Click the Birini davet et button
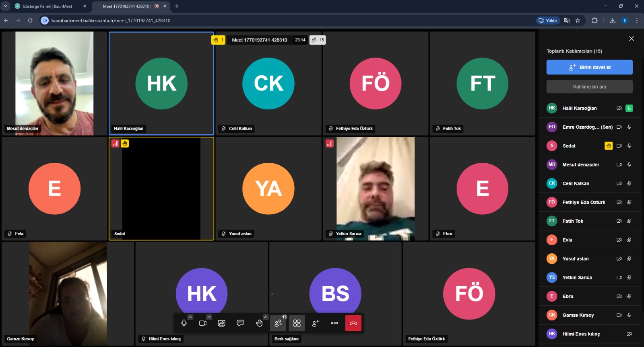644x347 pixels. click(590, 67)
